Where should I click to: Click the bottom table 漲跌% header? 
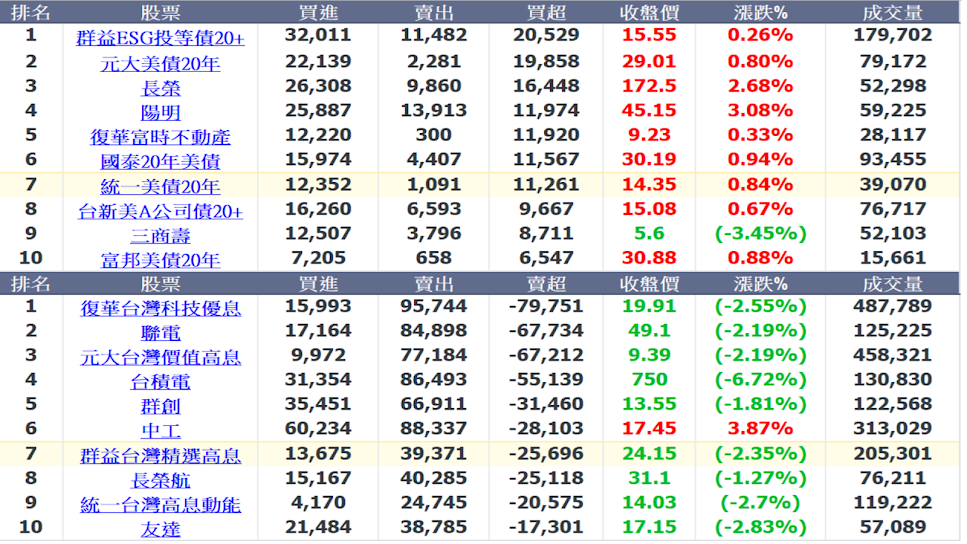(760, 284)
